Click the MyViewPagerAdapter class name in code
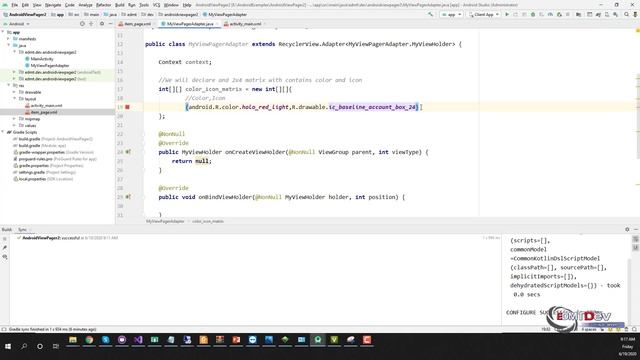This screenshot has height=360, width=640. click(x=218, y=44)
